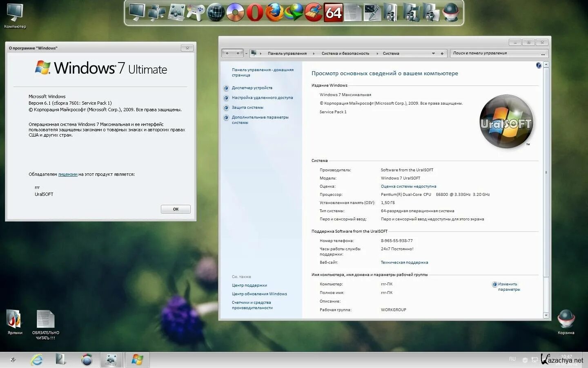This screenshot has height=368, width=588.
Task: Click the WORKGROUP value text
Action: [393, 310]
